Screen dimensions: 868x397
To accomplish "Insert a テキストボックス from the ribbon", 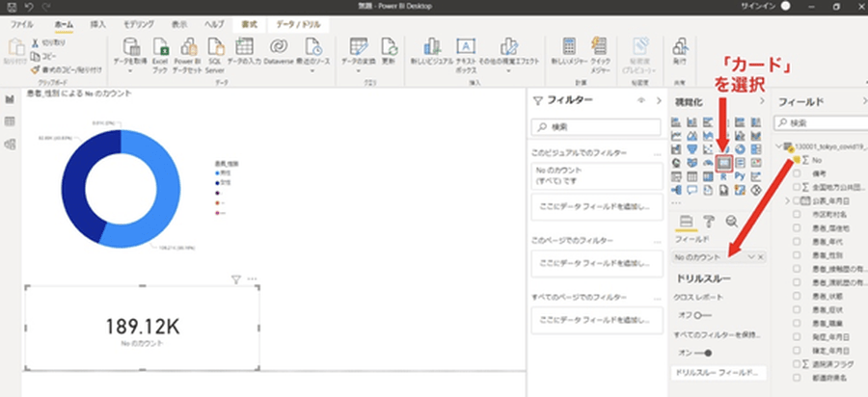I will pos(466,48).
